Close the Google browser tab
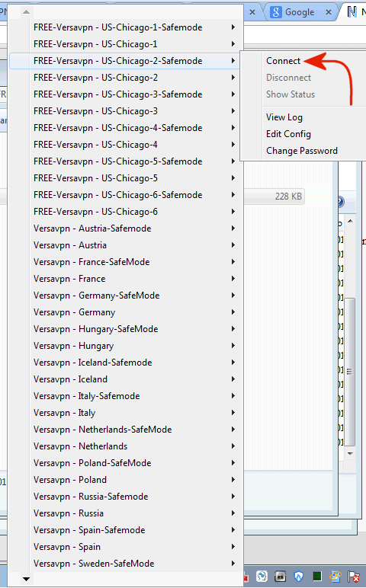The height and width of the screenshot is (588, 366). click(x=329, y=12)
